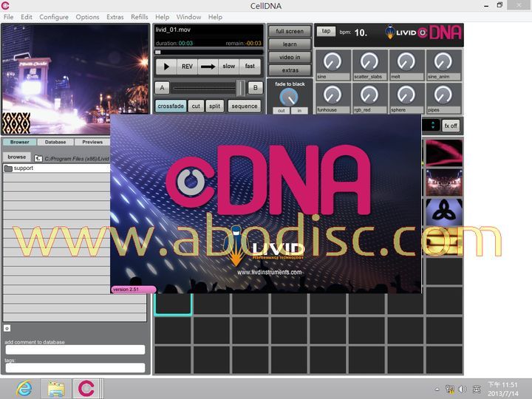
Task: Click the scatter_slabs effect knob
Action: pyautogui.click(x=369, y=61)
